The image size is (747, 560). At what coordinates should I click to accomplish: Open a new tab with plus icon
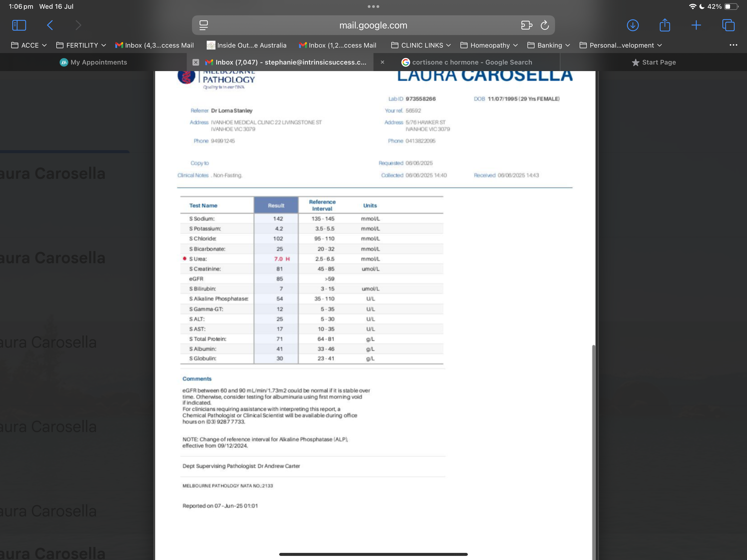[x=696, y=25]
